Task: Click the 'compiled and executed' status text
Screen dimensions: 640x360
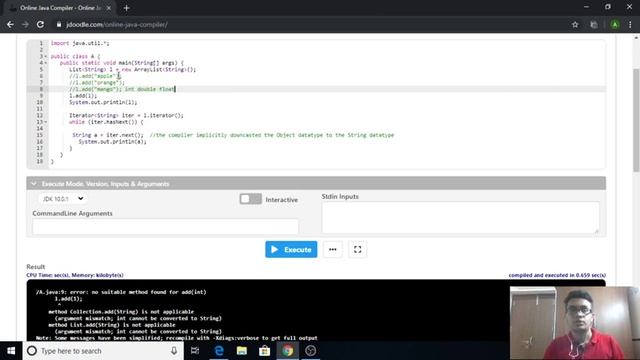Action: click(557, 275)
